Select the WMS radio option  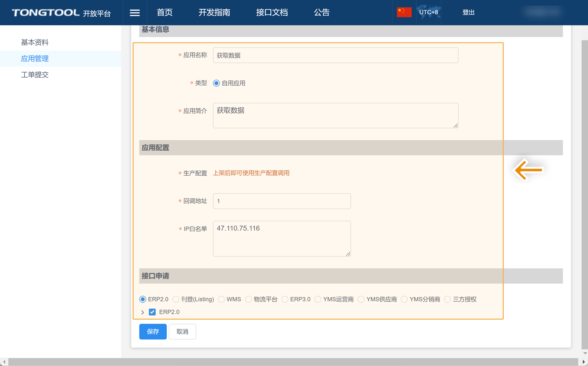point(221,299)
